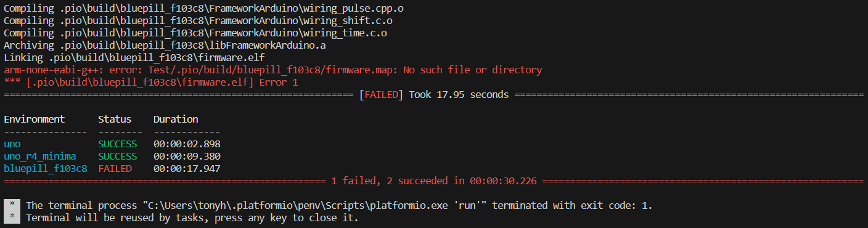Viewport: 868px width, 228px height.
Task: Click the 00:00:17.947 duration value
Action: pyautogui.click(x=187, y=169)
